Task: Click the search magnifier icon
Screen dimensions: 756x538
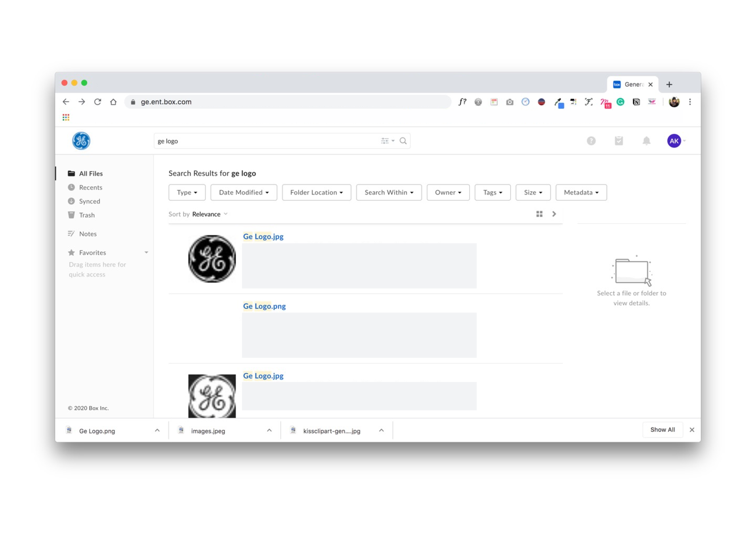Action: pos(403,141)
